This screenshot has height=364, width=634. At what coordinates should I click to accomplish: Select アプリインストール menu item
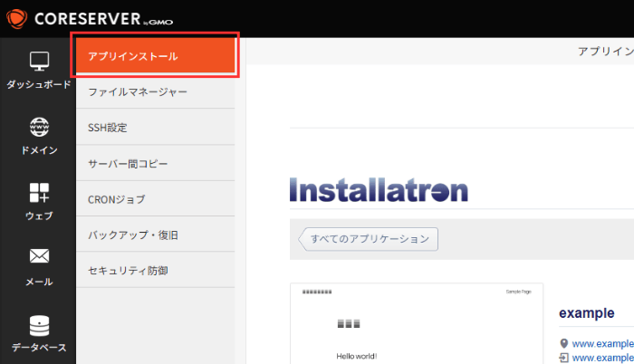pyautogui.click(x=155, y=56)
